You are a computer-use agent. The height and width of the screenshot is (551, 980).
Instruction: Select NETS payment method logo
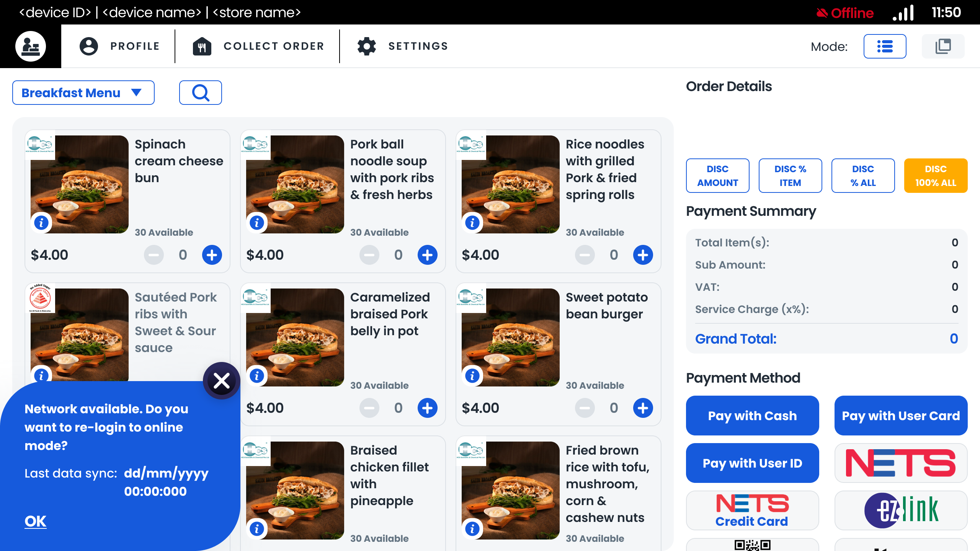(x=901, y=463)
